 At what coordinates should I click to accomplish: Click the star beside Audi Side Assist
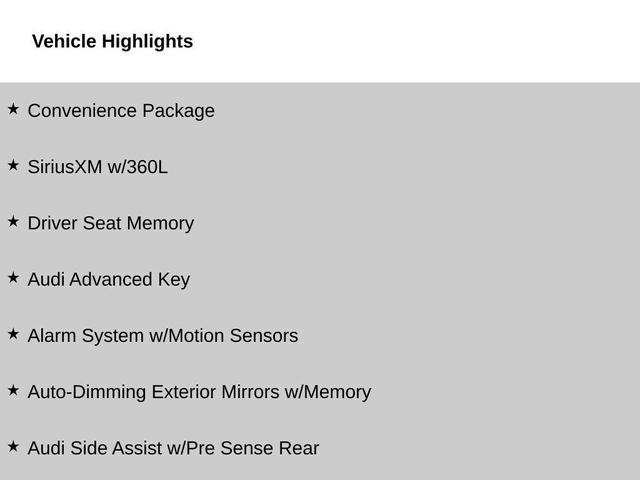13,445
